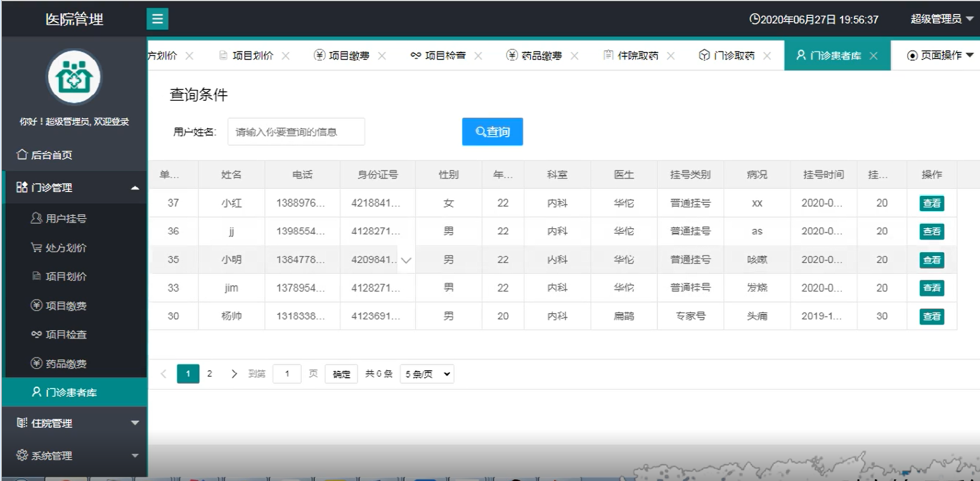Viewport: 980px width, 481px height.
Task: Click the 医院管理 application title
Action: coord(74,19)
